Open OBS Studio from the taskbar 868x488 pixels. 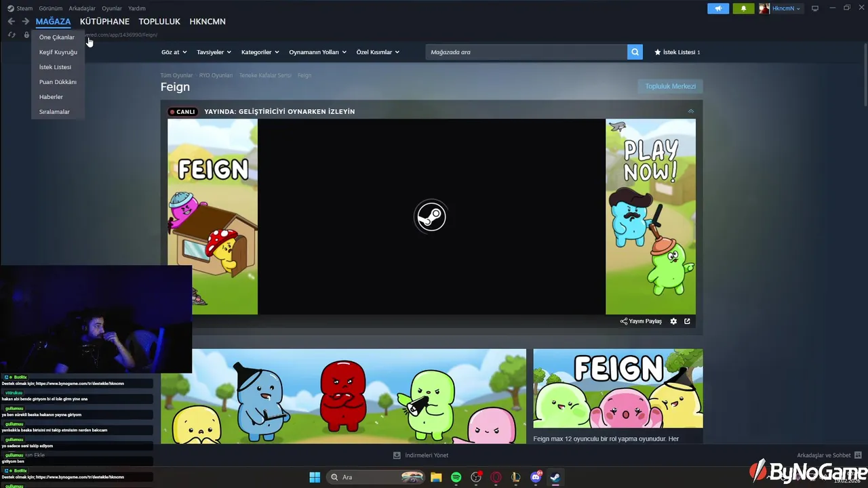click(476, 477)
